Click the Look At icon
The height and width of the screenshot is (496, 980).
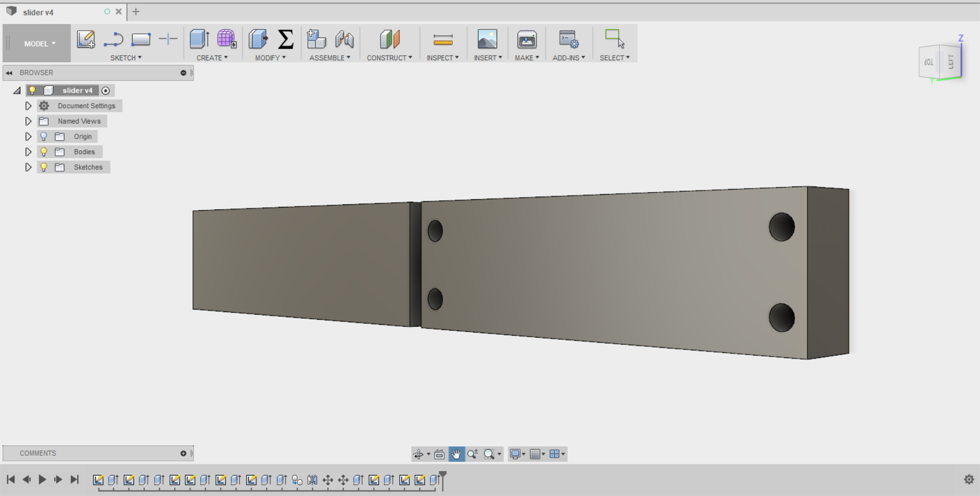439,454
